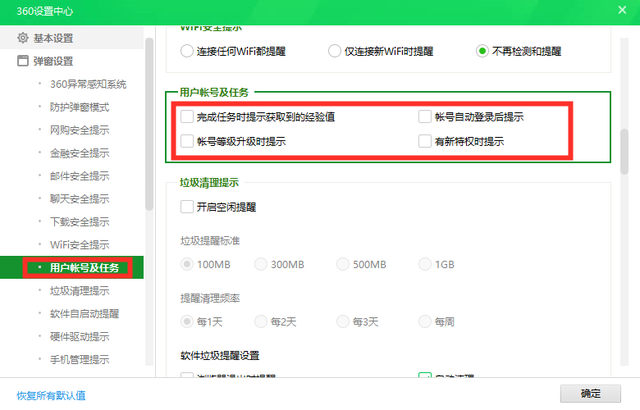Open 360异常感知系统 in sidebar
The width and height of the screenshot is (640, 410).
[x=88, y=84]
